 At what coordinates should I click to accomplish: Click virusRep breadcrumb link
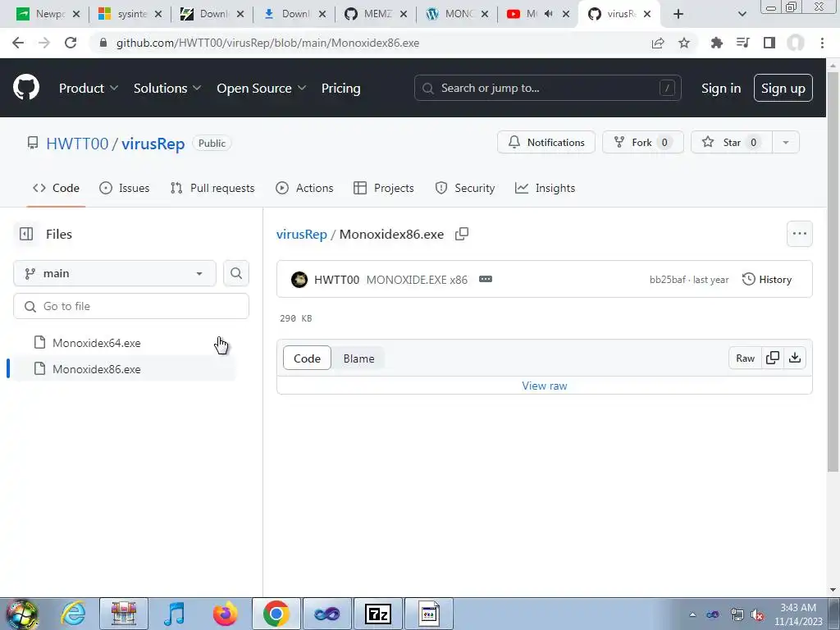302,234
